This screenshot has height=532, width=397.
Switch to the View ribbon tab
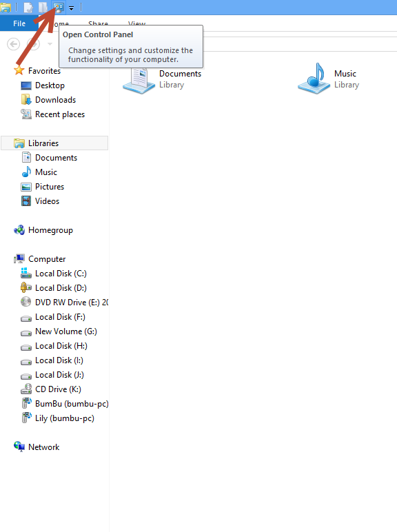(x=136, y=23)
